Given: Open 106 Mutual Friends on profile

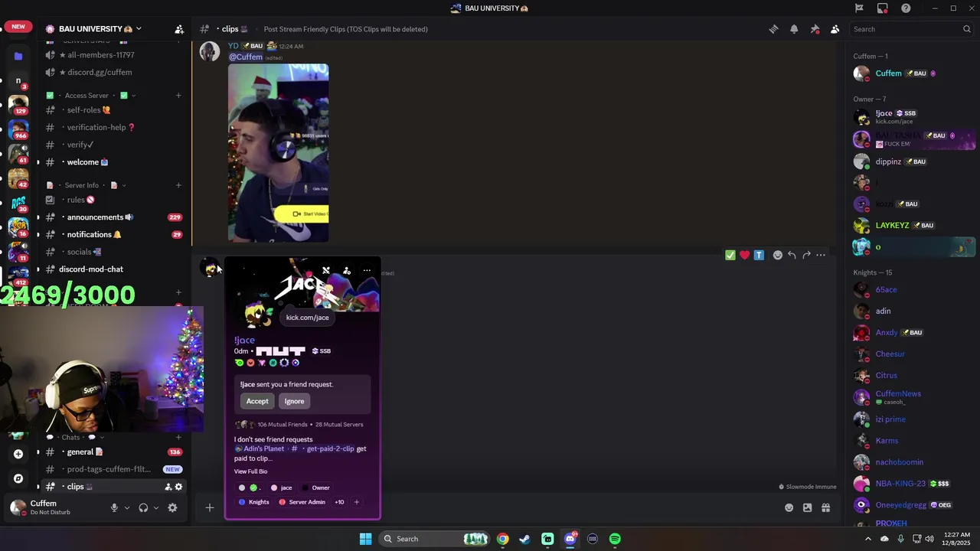Looking at the screenshot, I should 283,425.
